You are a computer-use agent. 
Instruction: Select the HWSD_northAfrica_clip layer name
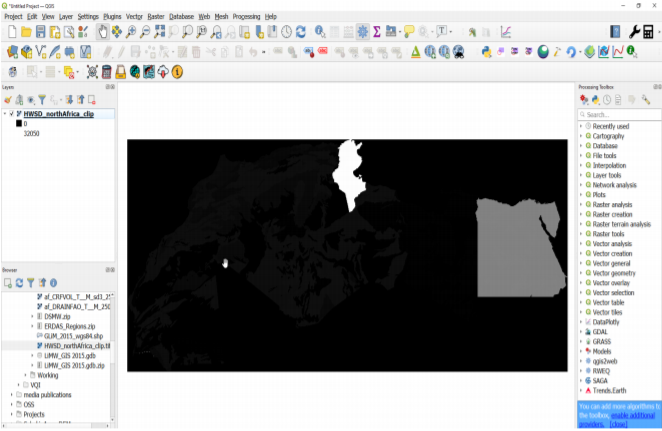click(59, 114)
